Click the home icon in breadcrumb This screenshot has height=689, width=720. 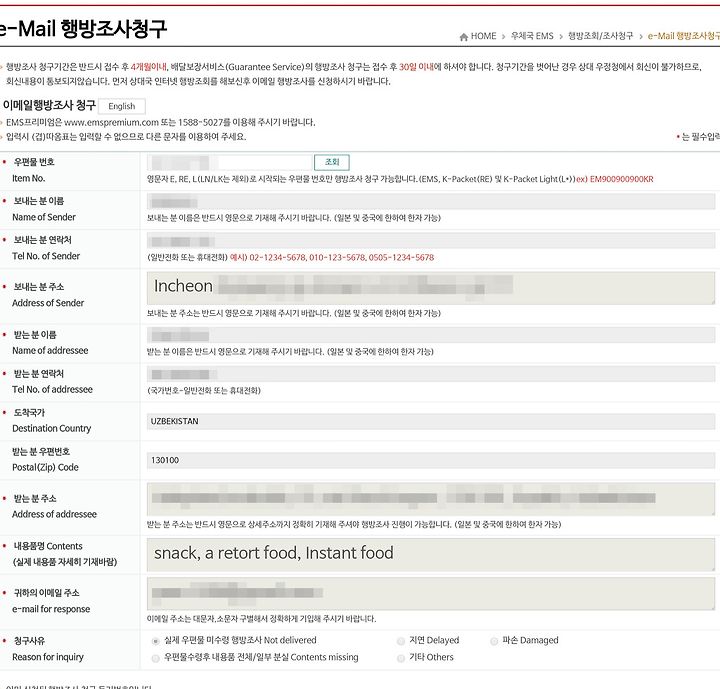click(464, 37)
